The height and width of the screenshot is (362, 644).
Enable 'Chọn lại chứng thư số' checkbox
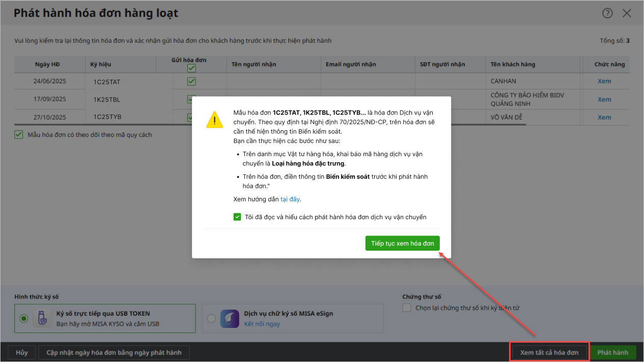point(407,308)
